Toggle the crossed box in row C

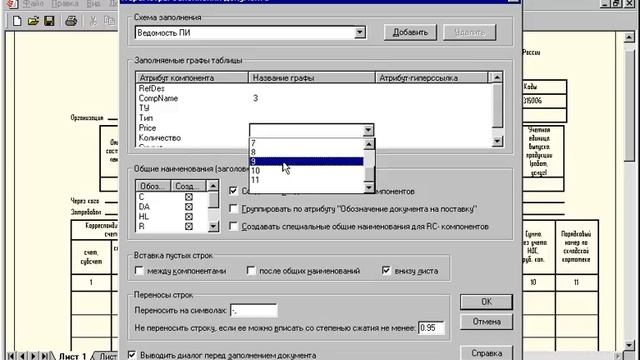point(189,197)
